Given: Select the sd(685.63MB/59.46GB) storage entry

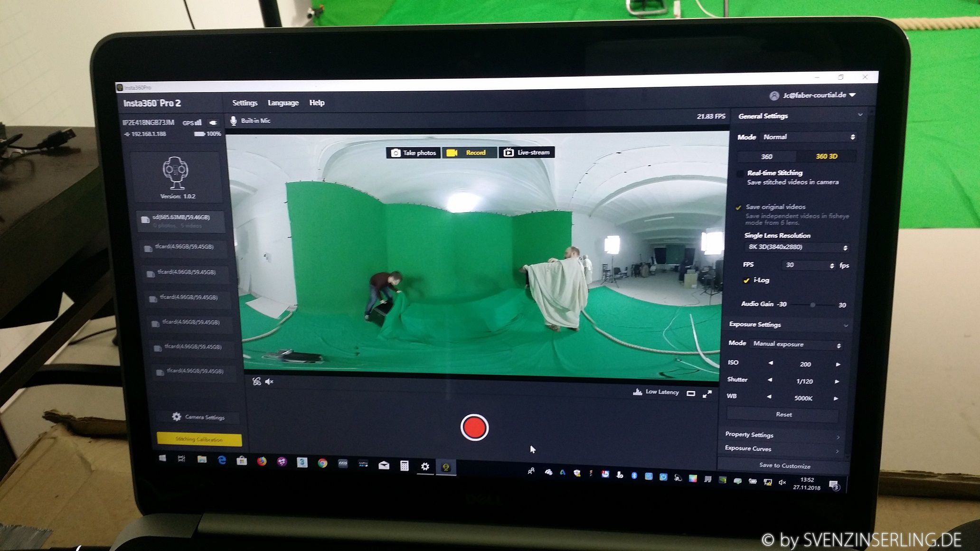Looking at the screenshot, I should click(x=180, y=221).
